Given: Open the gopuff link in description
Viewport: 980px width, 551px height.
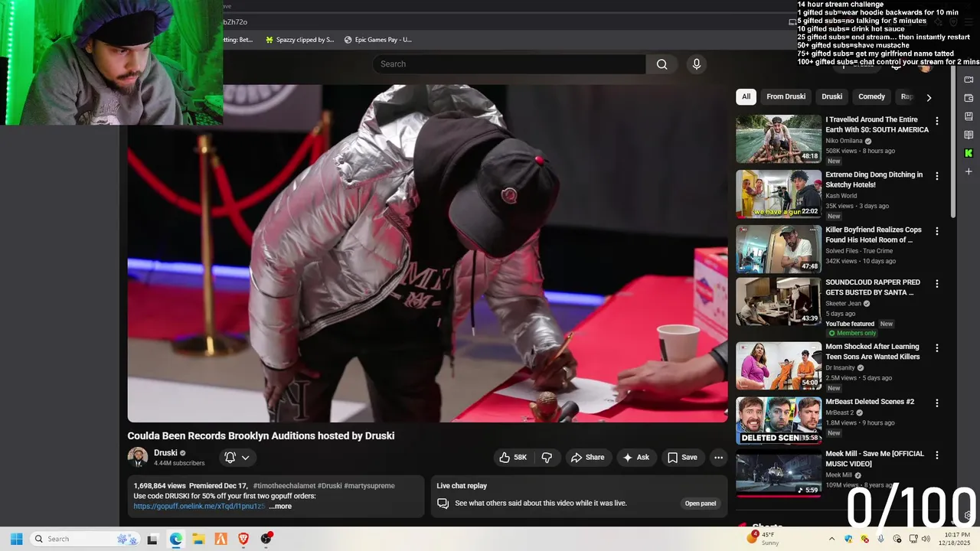Looking at the screenshot, I should point(199,507).
